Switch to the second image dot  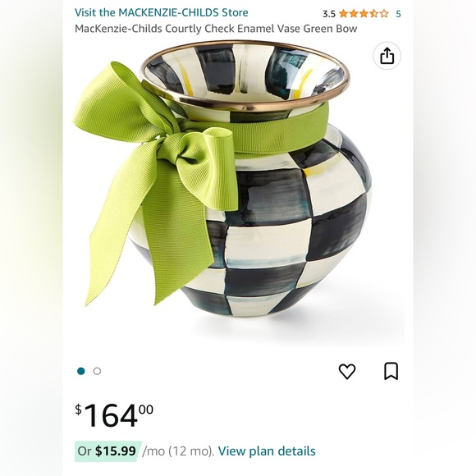pos(97,371)
